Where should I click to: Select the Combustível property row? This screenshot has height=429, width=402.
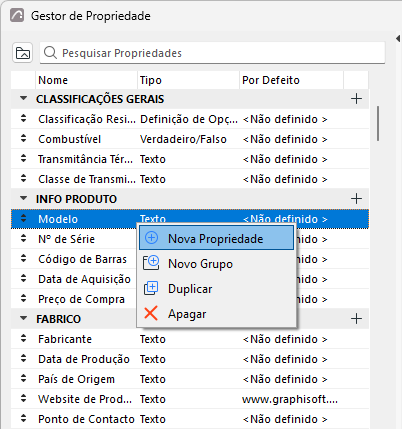coord(190,139)
